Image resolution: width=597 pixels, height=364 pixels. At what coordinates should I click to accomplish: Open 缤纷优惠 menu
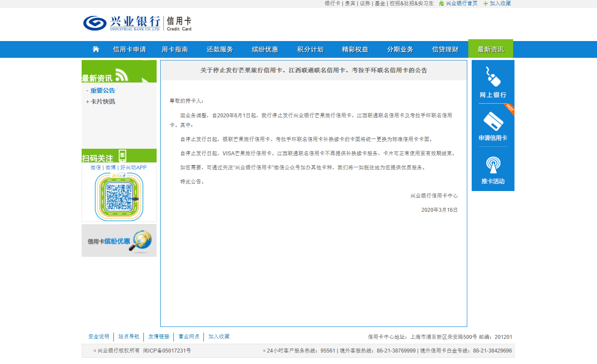point(265,49)
